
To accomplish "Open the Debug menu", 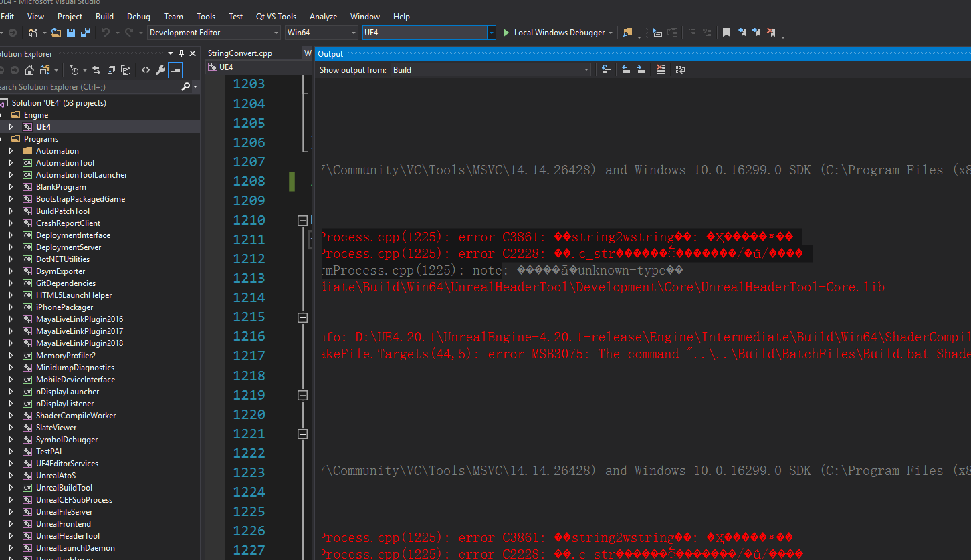I will click(x=138, y=16).
